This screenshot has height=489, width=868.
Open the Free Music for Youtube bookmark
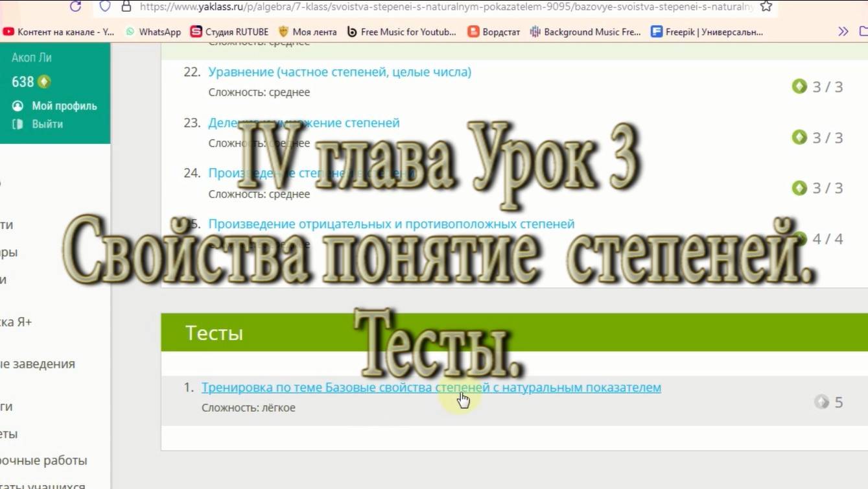click(401, 31)
